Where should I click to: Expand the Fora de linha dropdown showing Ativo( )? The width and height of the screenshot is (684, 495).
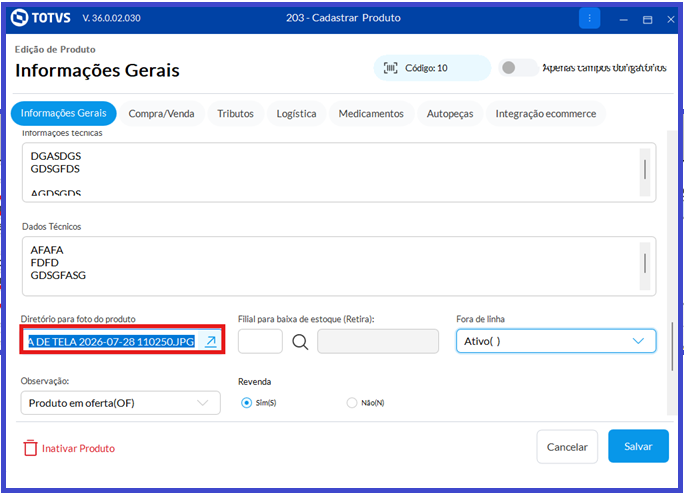point(556,341)
